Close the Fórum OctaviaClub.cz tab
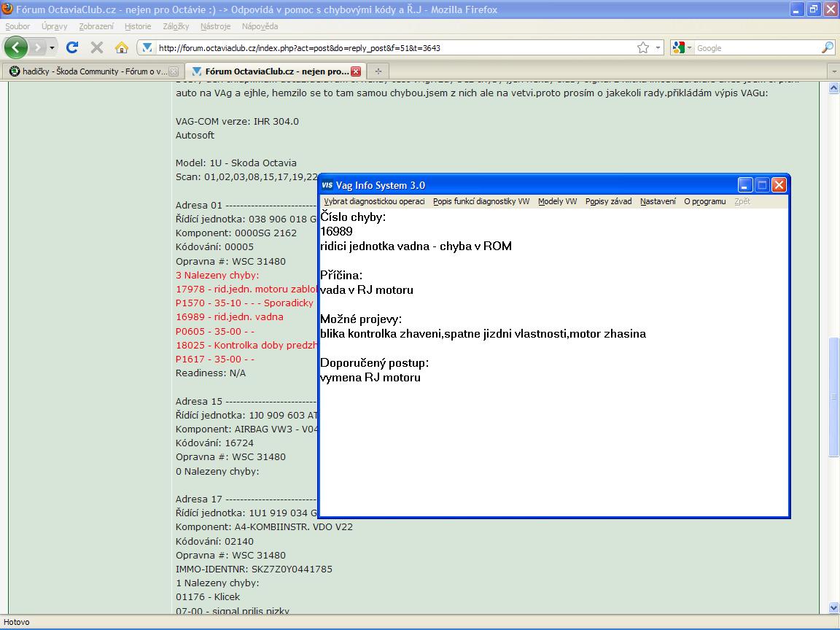The height and width of the screenshot is (630, 840). tap(356, 71)
